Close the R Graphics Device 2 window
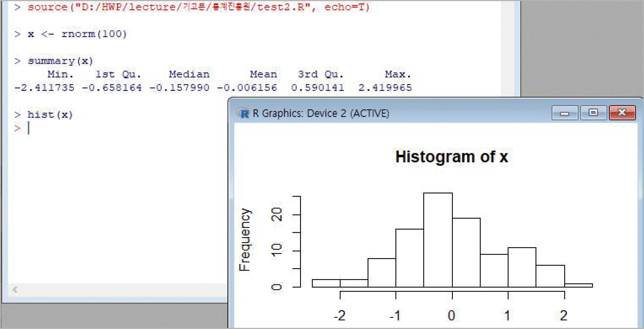The image size is (644, 329). coord(622,113)
